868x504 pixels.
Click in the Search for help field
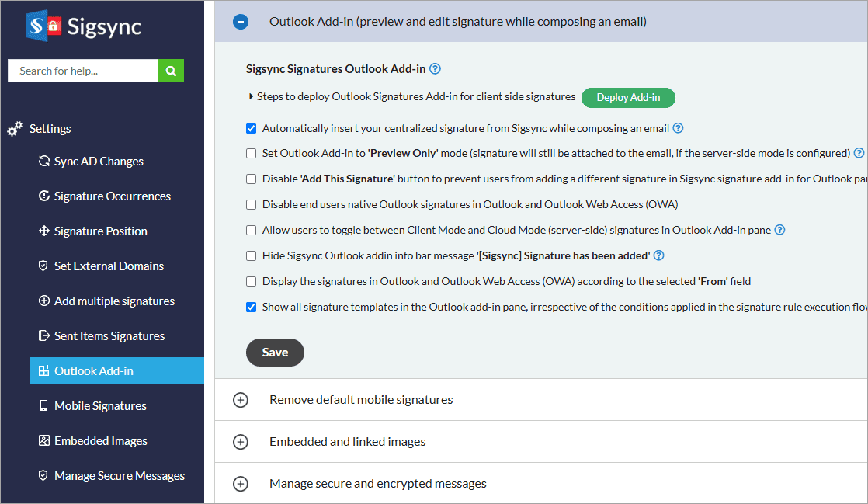82,71
